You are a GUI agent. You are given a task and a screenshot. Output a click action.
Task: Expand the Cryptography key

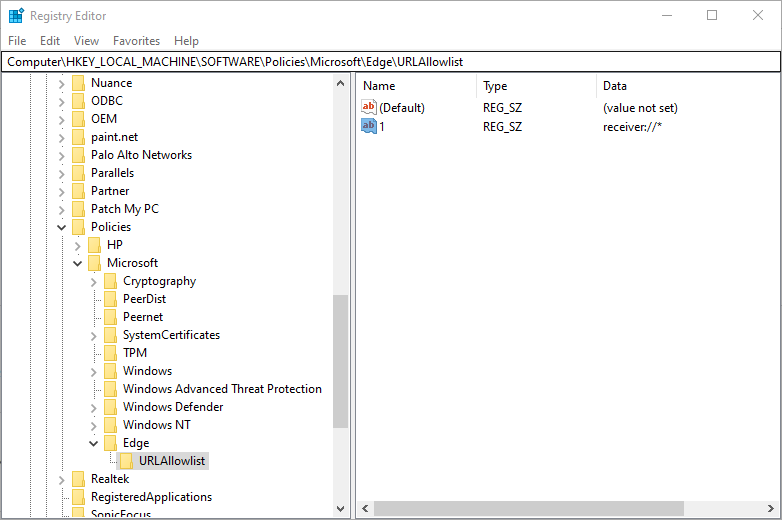94,282
